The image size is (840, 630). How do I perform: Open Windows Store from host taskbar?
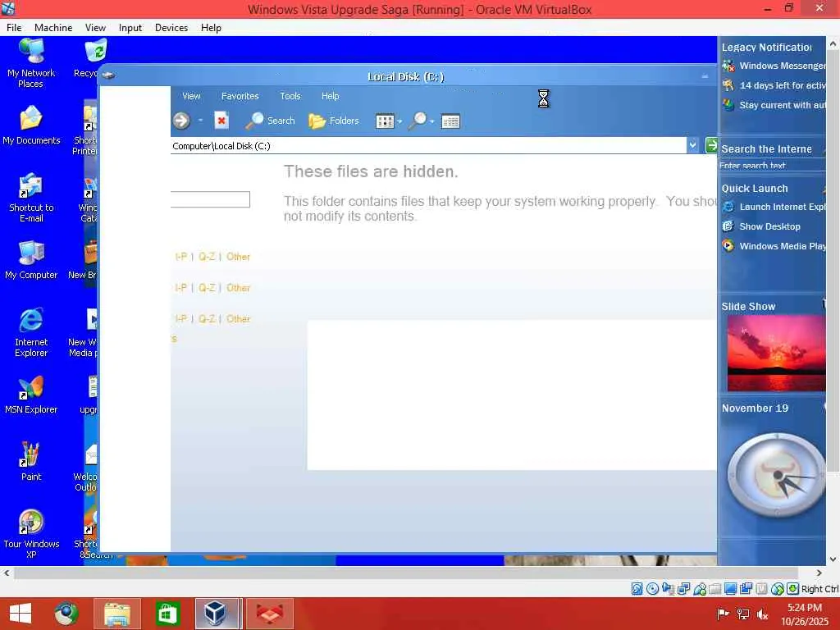[167, 614]
